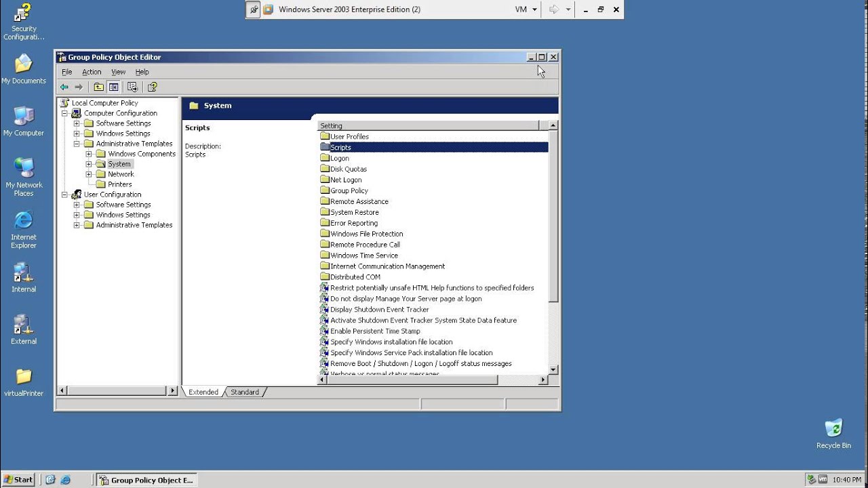Click scroll right arrow of tree pane

point(173,391)
